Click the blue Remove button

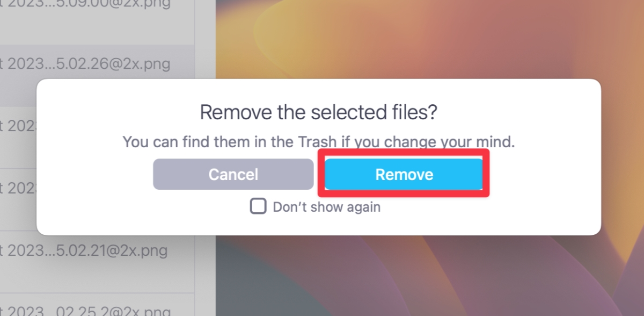coord(404,175)
